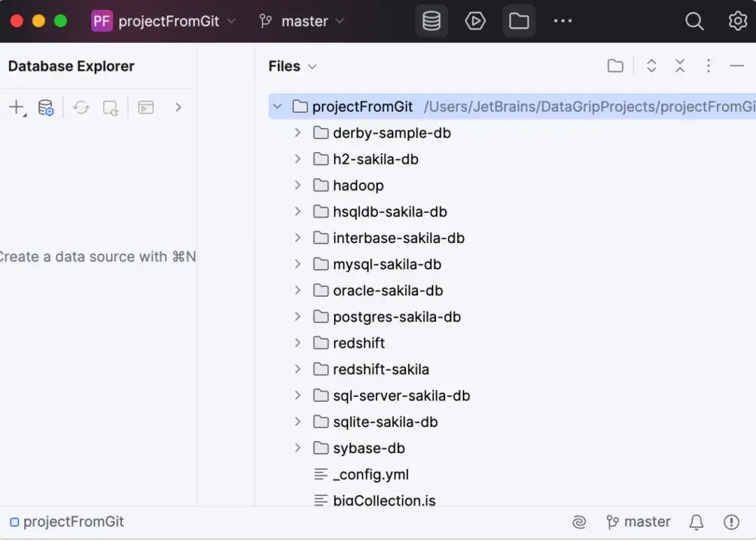Click the Search Everywhere magnifier icon
Image resolution: width=756 pixels, height=542 pixels.
694,21
